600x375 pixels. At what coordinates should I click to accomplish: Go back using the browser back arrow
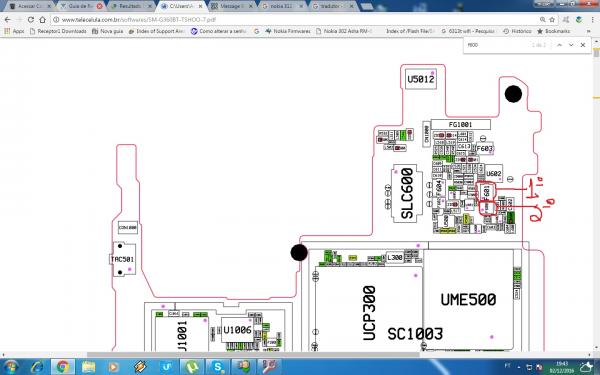point(8,20)
